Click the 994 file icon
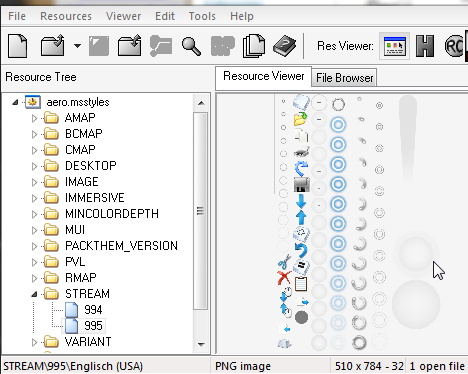This screenshot has width=468, height=374. coord(71,310)
